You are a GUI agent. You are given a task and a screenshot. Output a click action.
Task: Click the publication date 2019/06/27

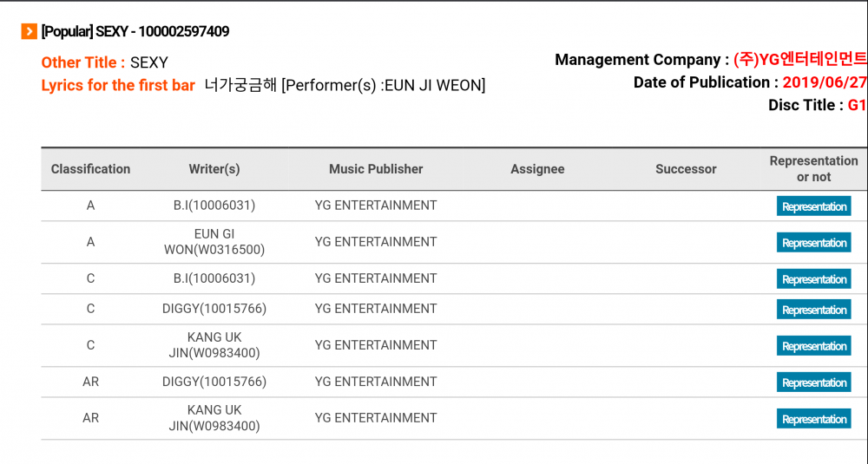(824, 82)
